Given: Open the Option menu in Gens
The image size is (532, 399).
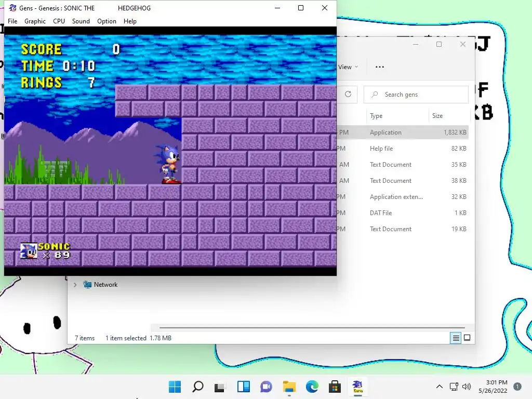Looking at the screenshot, I should [107, 21].
